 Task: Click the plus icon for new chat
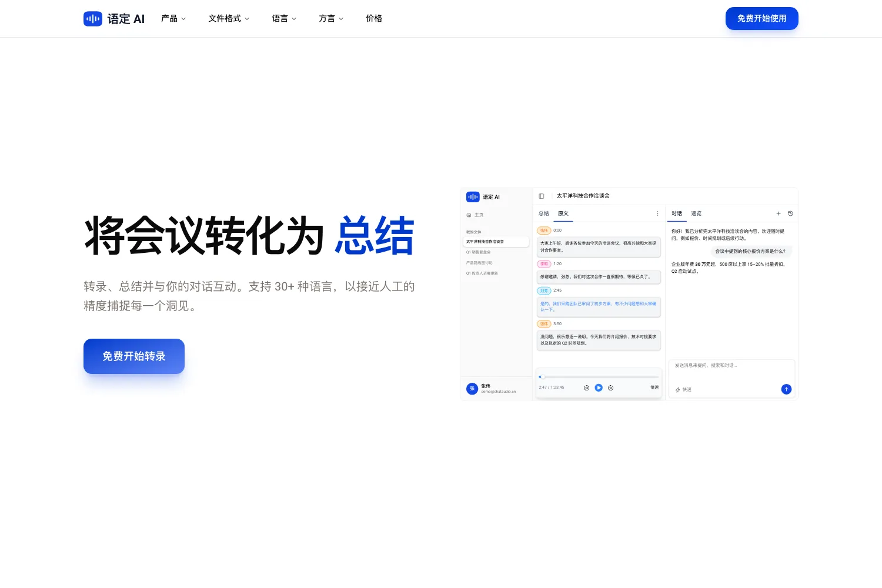click(x=779, y=213)
